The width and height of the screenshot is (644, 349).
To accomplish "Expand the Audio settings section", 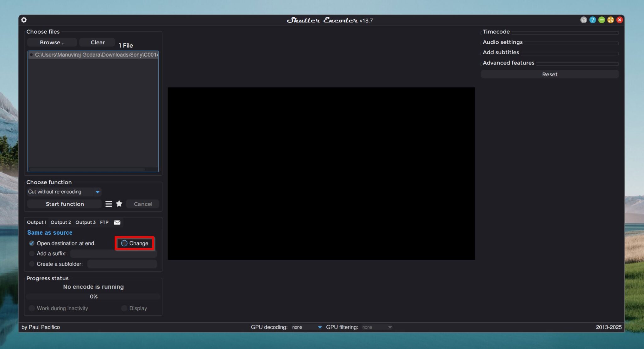I will pos(502,42).
